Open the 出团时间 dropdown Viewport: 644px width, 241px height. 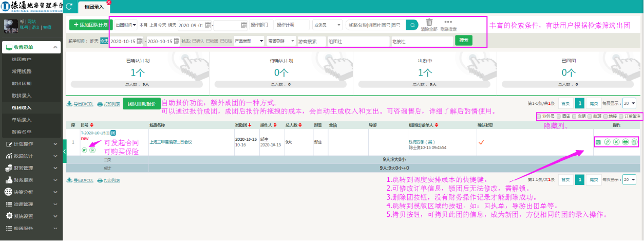click(126, 25)
